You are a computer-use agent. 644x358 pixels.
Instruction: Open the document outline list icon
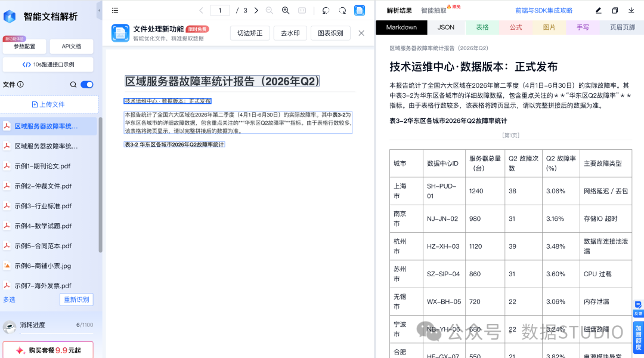point(115,10)
